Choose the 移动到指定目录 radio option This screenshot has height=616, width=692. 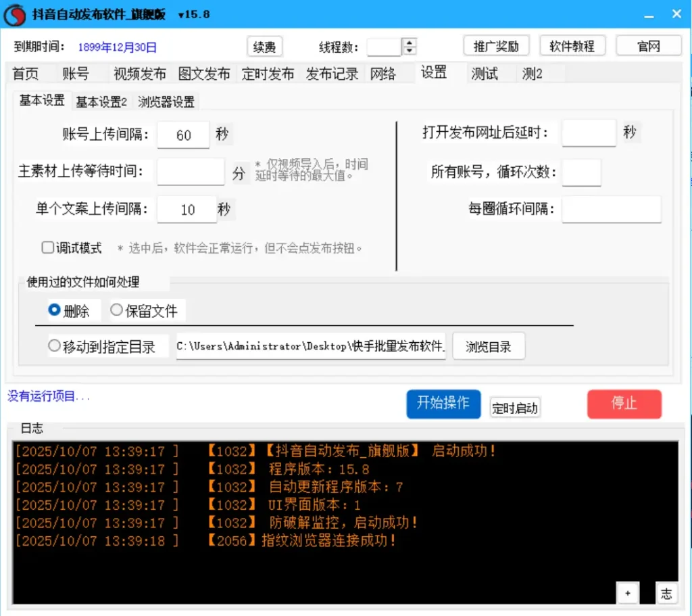55,346
